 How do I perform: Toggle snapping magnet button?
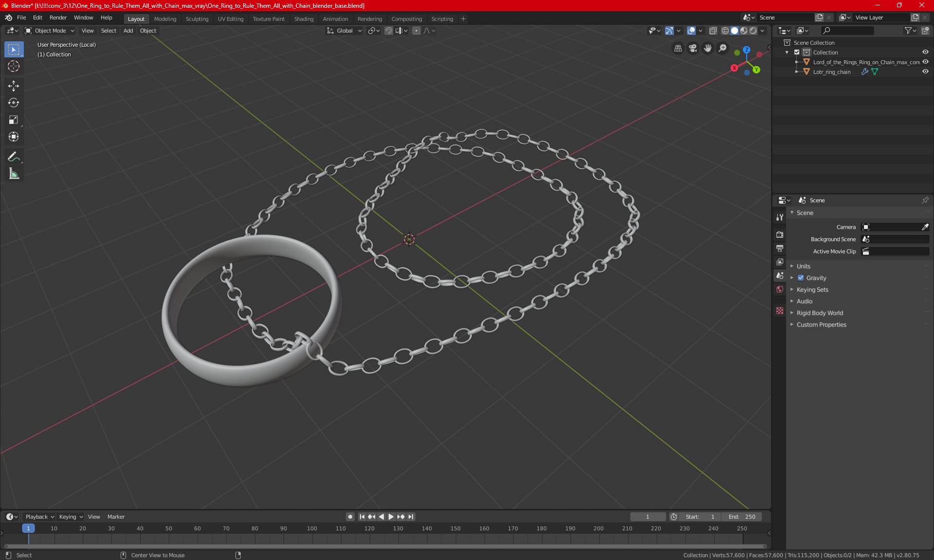click(388, 31)
